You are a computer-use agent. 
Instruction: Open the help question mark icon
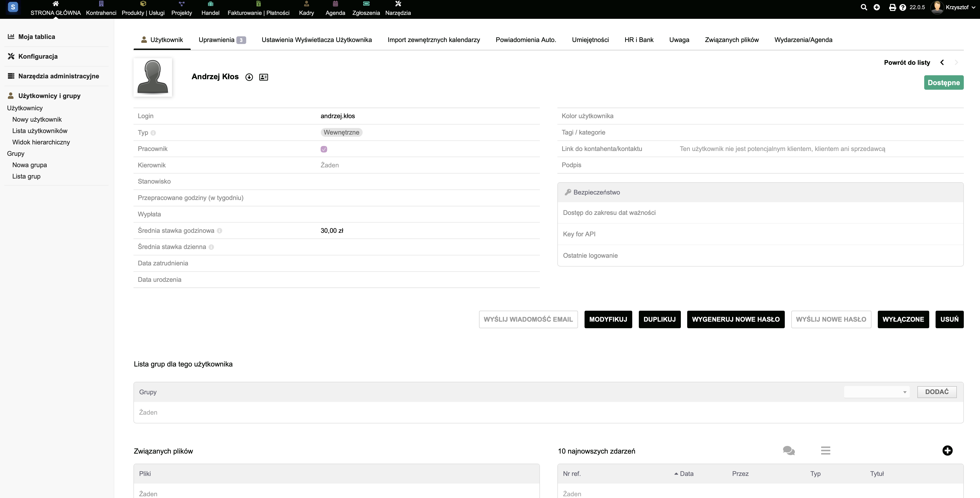coord(902,7)
